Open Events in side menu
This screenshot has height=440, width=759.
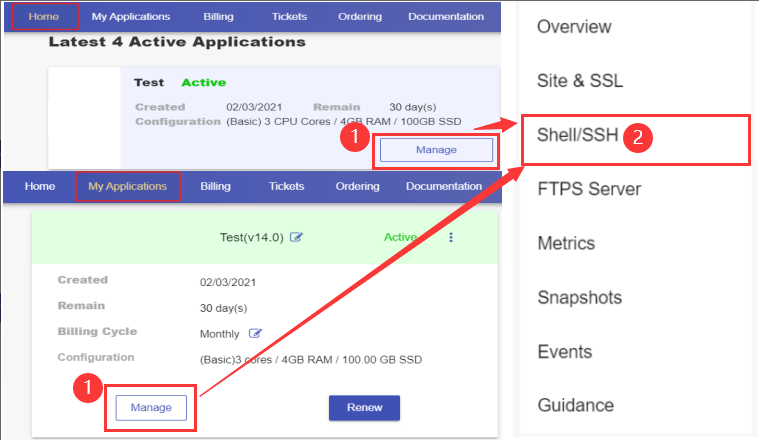[564, 351]
